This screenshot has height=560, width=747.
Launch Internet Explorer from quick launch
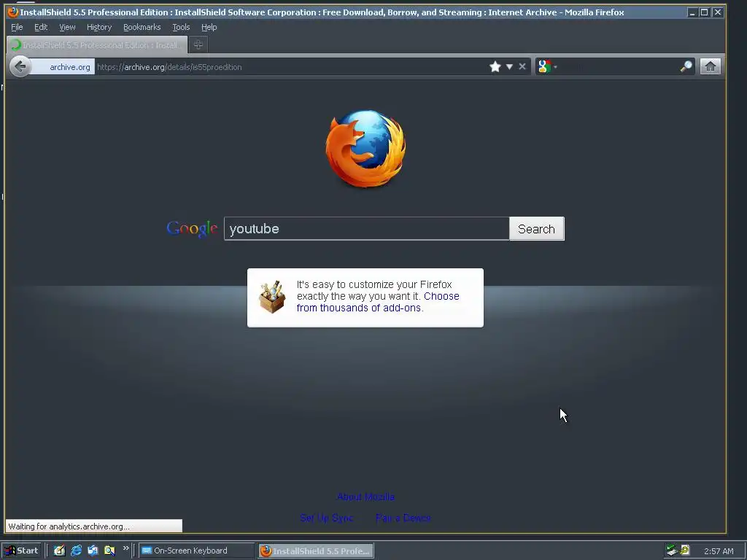[x=76, y=551]
